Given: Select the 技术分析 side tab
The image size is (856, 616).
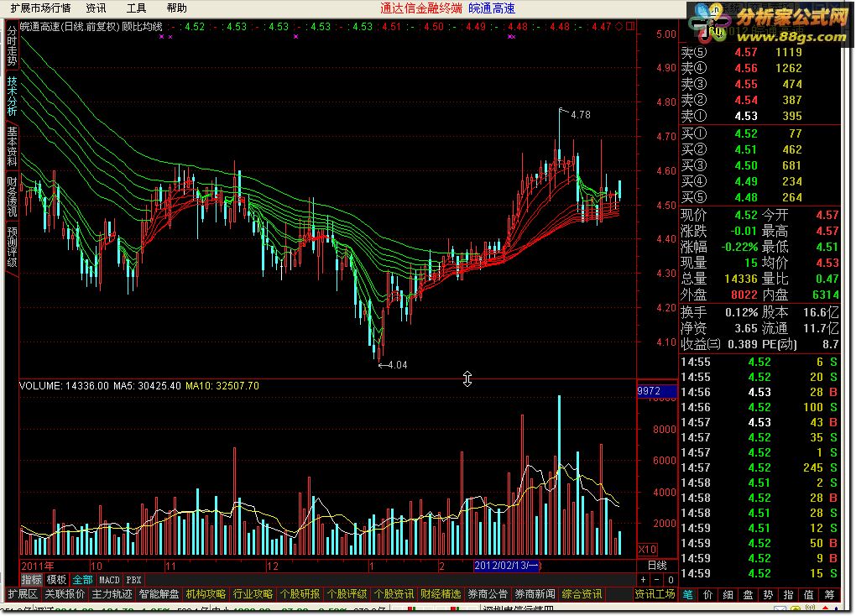Looking at the screenshot, I should point(12,97).
